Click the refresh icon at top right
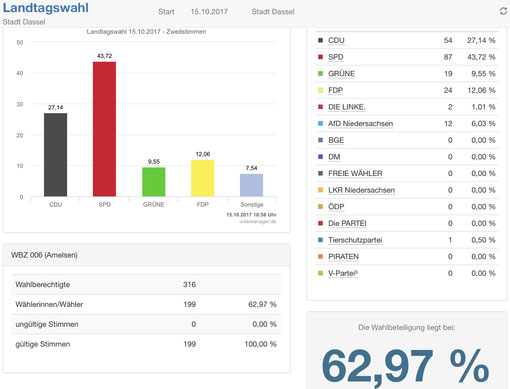The height and width of the screenshot is (389, 510). (x=503, y=11)
